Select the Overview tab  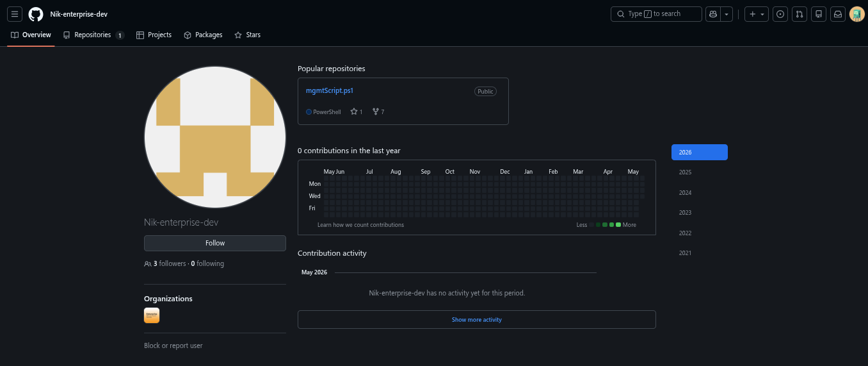click(x=31, y=35)
